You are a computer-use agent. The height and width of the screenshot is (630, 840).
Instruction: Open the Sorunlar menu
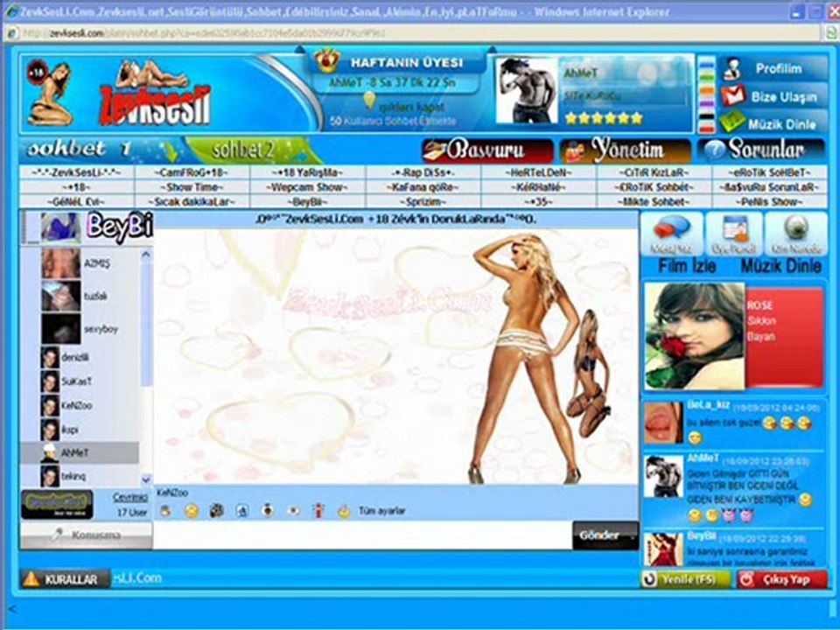point(761,150)
